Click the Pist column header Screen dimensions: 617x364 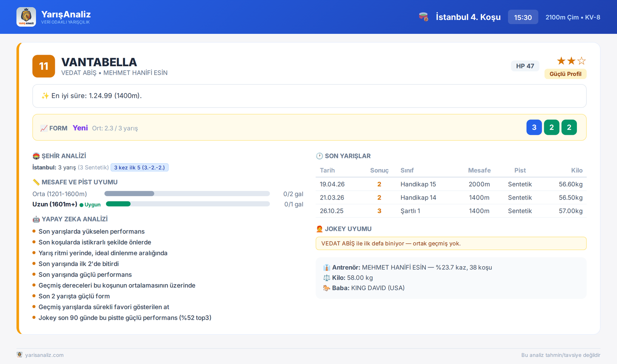tap(520, 170)
